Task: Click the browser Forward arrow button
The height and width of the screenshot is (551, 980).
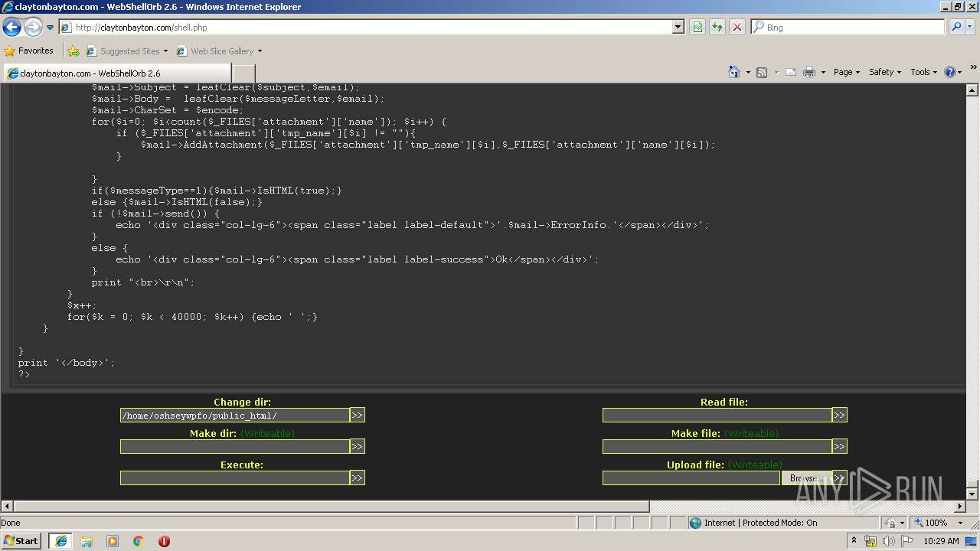Action: pos(33,27)
